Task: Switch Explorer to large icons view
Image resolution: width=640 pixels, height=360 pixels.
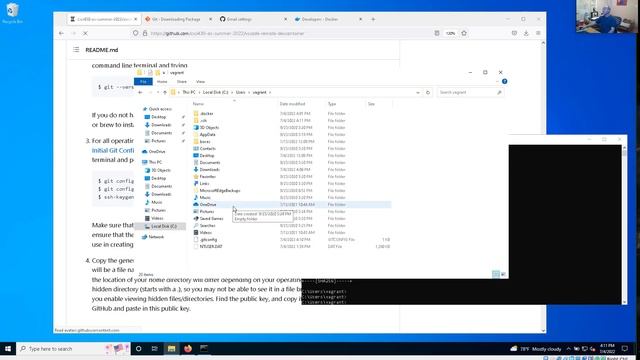Action: [503, 274]
